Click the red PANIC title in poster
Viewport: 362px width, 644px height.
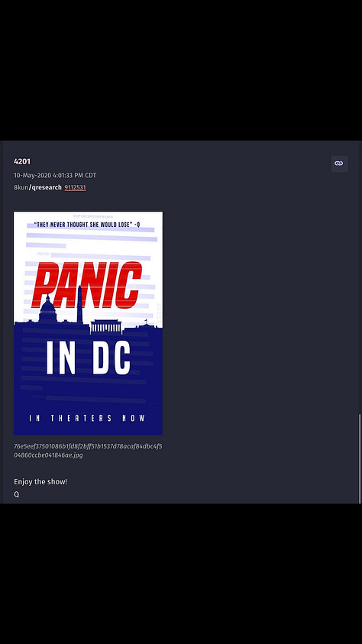[x=88, y=285]
